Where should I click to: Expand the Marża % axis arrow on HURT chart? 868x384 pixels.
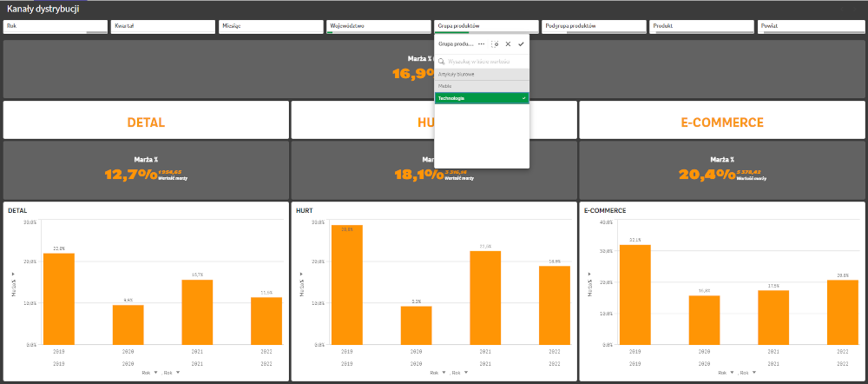coord(301,273)
